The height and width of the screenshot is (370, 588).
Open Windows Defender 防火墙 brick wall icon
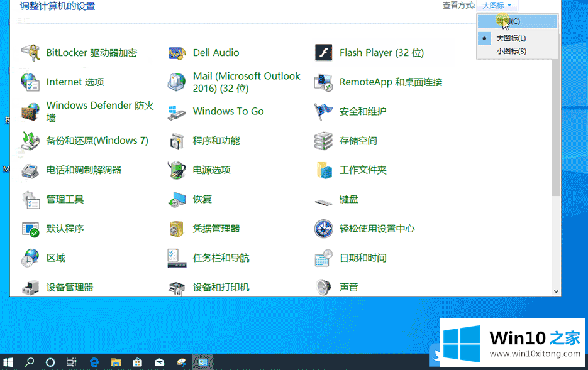[30, 111]
